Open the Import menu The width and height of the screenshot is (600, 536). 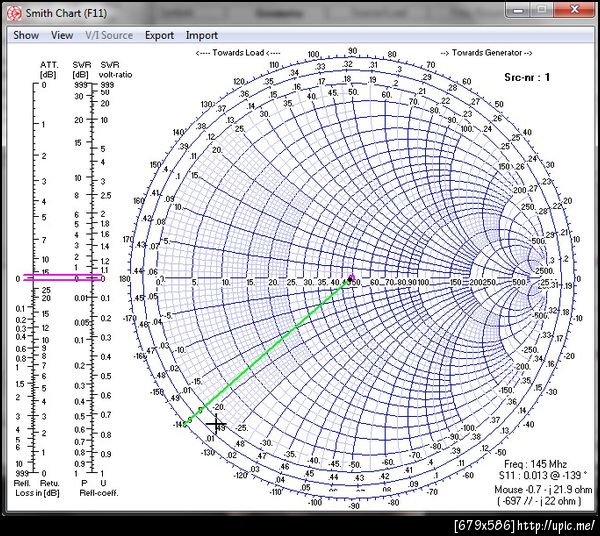(202, 35)
